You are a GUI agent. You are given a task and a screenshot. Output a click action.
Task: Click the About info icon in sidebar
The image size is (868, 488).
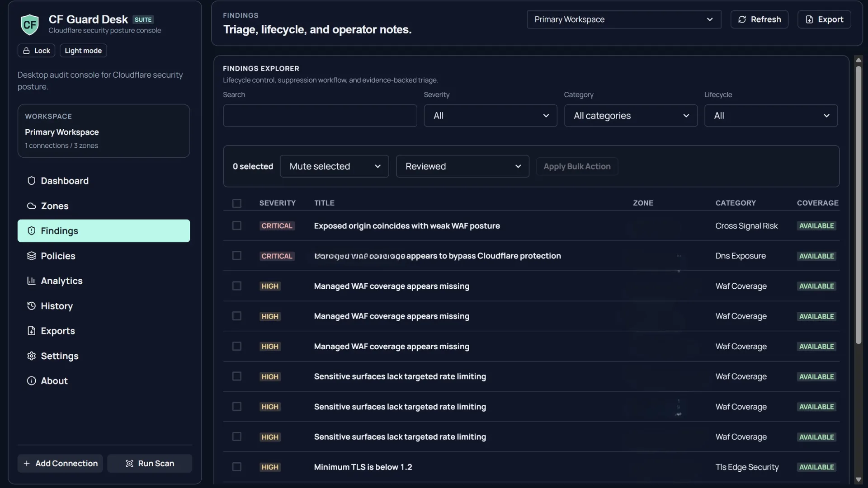[31, 381]
